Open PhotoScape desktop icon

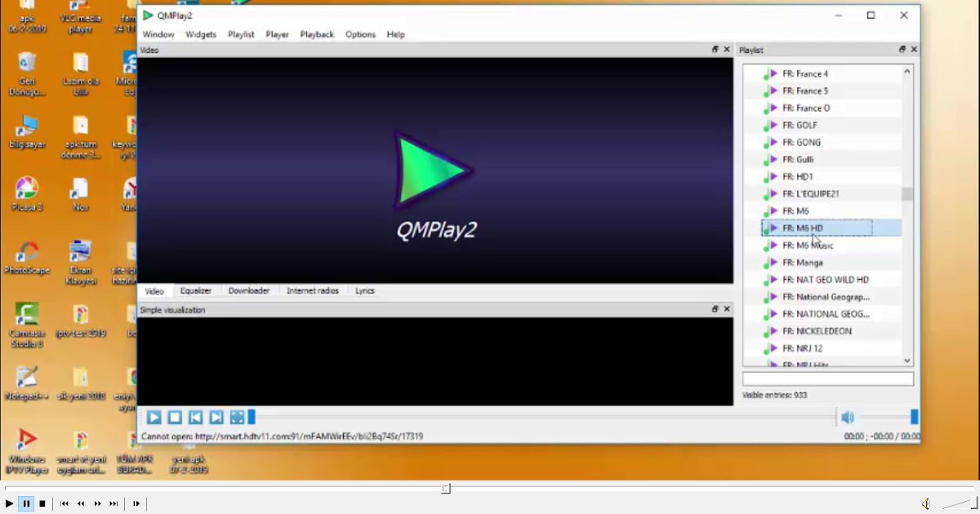(27, 257)
